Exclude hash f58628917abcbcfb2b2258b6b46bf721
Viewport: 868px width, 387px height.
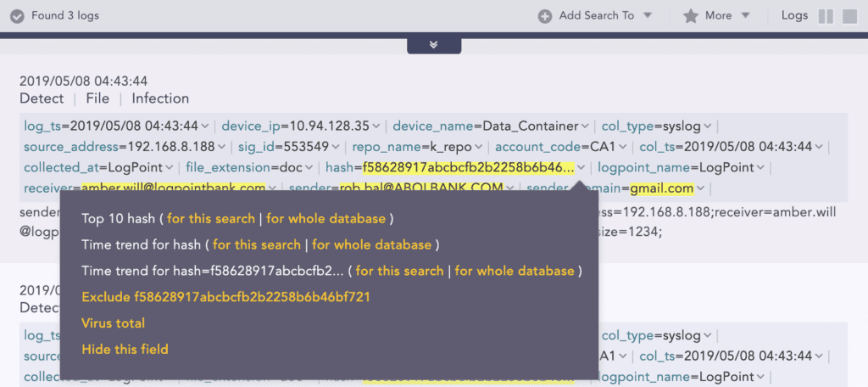point(225,297)
